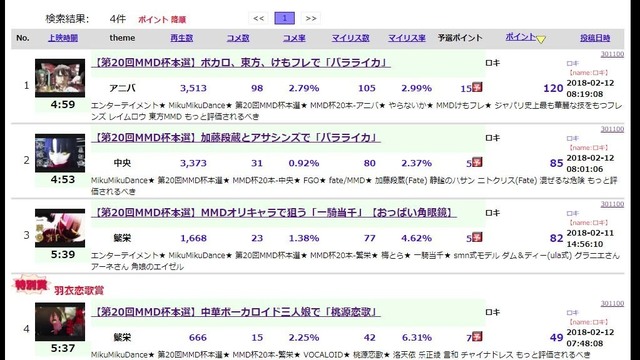The height and width of the screenshot is (360, 640).
Task: Click points value 49
Action: (556, 338)
